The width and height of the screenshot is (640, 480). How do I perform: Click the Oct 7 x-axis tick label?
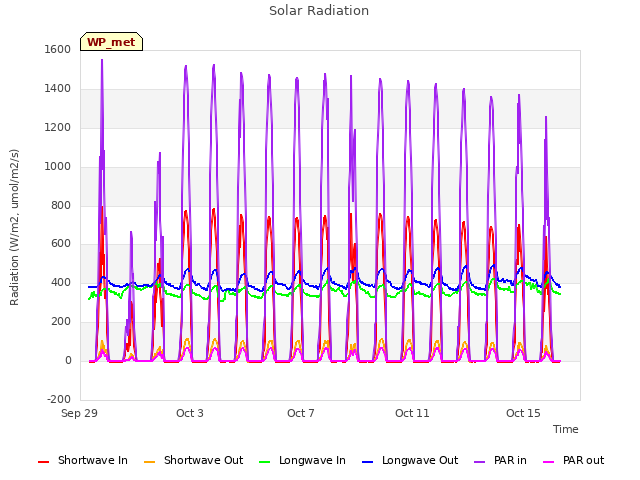pyautogui.click(x=301, y=413)
